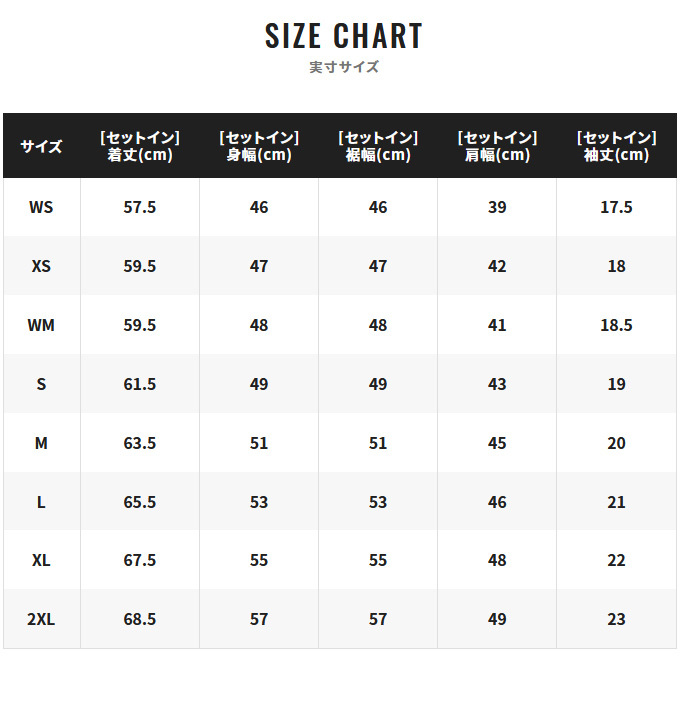Select the L size row label
The height and width of the screenshot is (709, 680).
pyautogui.click(x=41, y=502)
